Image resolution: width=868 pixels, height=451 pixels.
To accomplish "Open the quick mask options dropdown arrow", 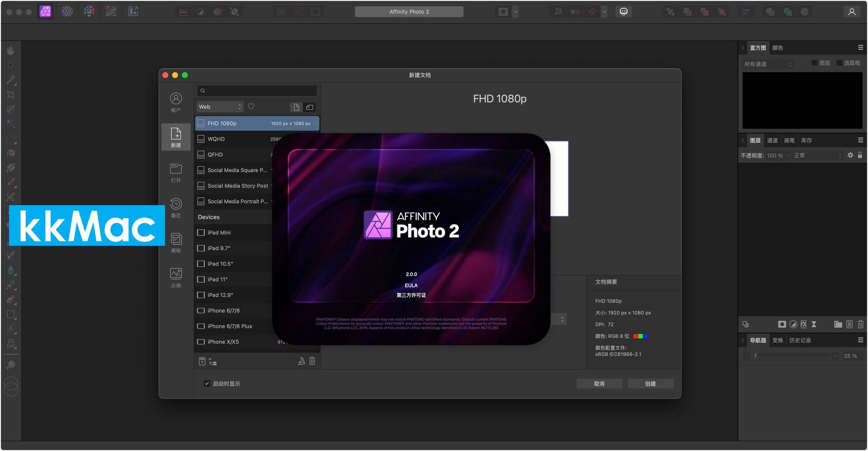I will [x=515, y=12].
